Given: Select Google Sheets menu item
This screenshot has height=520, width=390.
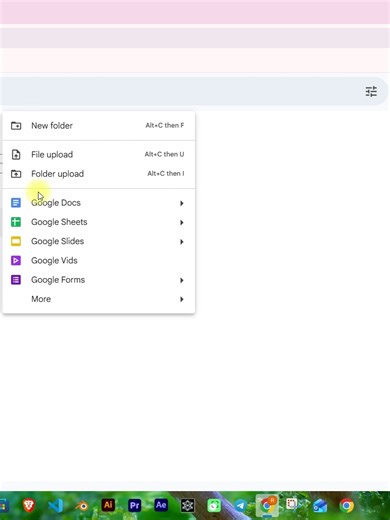Looking at the screenshot, I should 99,222.
